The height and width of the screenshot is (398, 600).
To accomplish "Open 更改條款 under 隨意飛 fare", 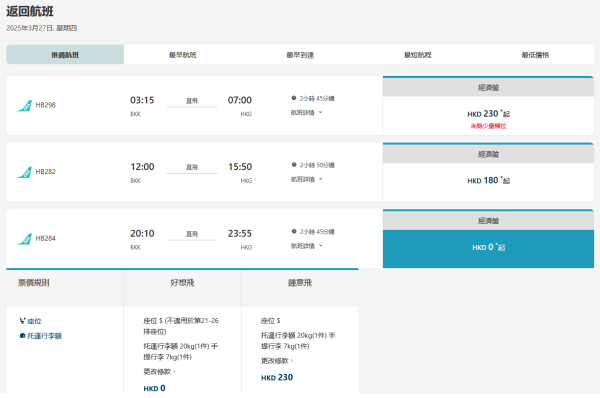I will [277, 361].
